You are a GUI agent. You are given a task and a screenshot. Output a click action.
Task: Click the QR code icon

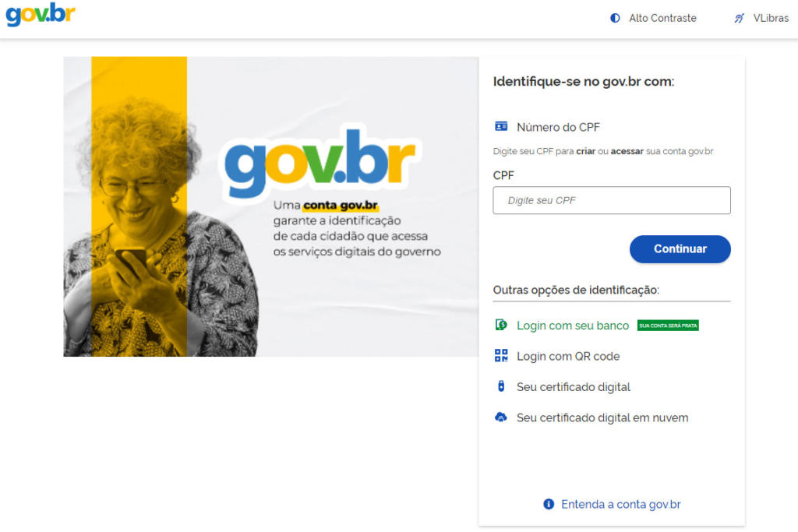[x=501, y=355]
